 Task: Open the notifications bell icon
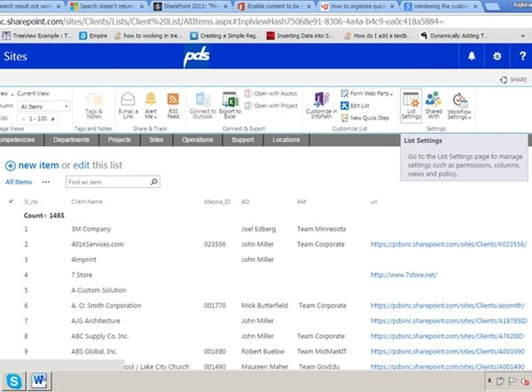click(472, 57)
